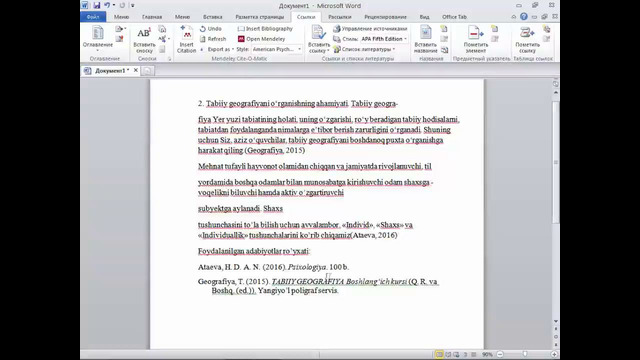Switch to the Главная ribbon tab

pyautogui.click(x=152, y=17)
